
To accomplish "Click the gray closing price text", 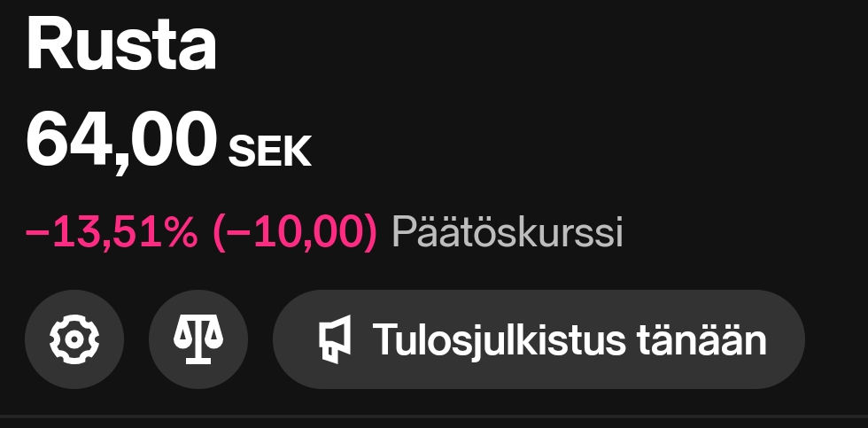I will 508,233.
